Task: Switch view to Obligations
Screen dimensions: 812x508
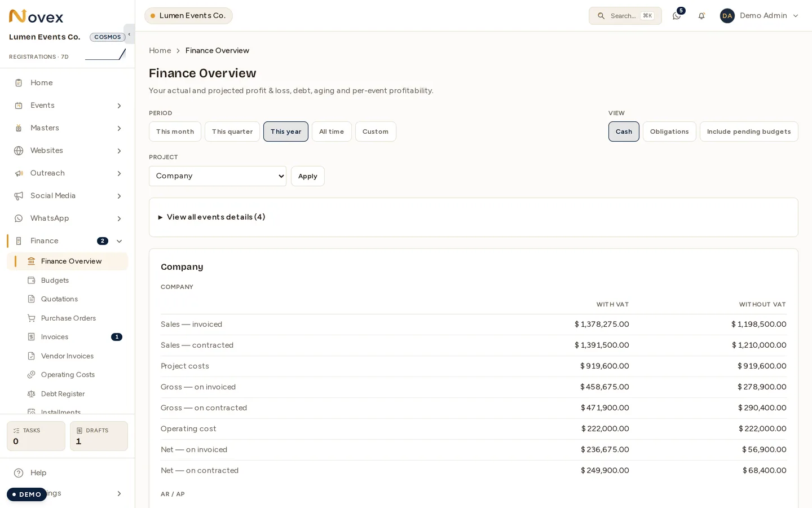Action: point(669,132)
